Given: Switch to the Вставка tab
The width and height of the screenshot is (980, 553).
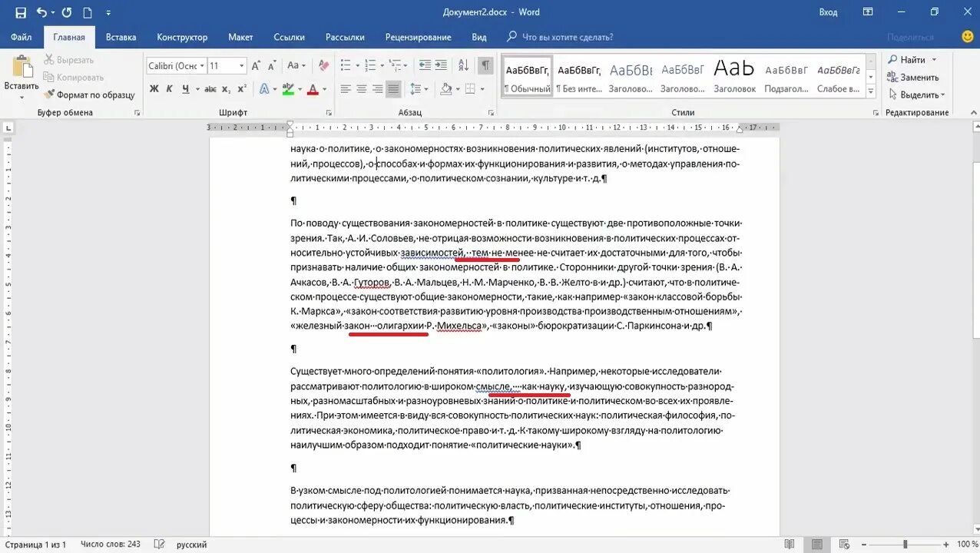Looking at the screenshot, I should [121, 37].
